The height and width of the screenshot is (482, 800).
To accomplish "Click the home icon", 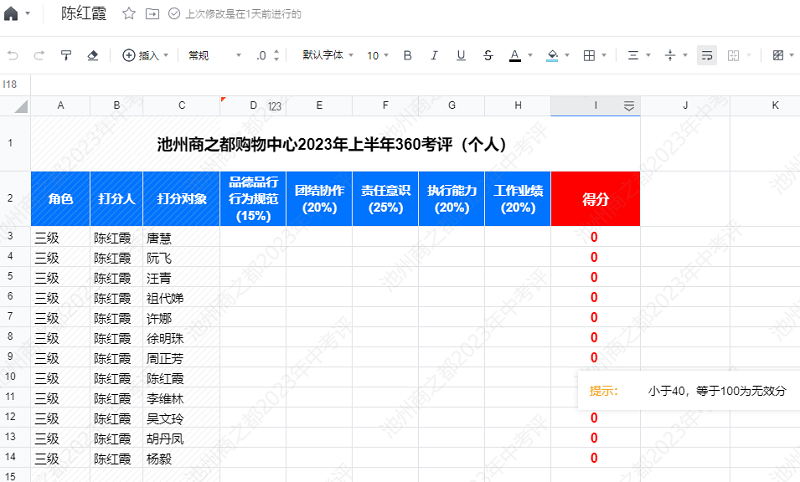I will pyautogui.click(x=11, y=14).
